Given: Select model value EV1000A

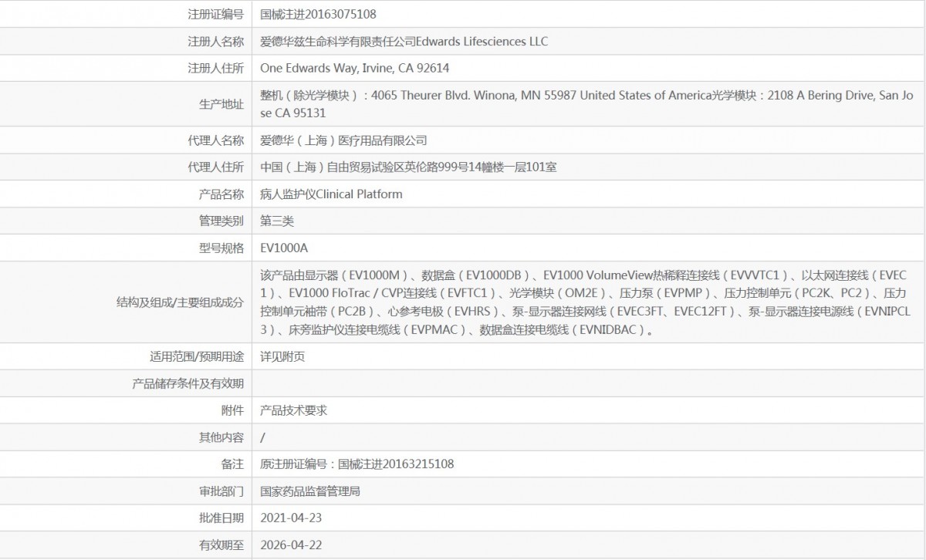Looking at the screenshot, I should (284, 248).
